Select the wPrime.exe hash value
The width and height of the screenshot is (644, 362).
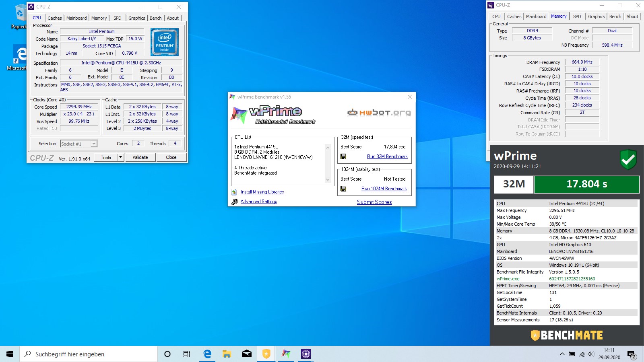572,279
